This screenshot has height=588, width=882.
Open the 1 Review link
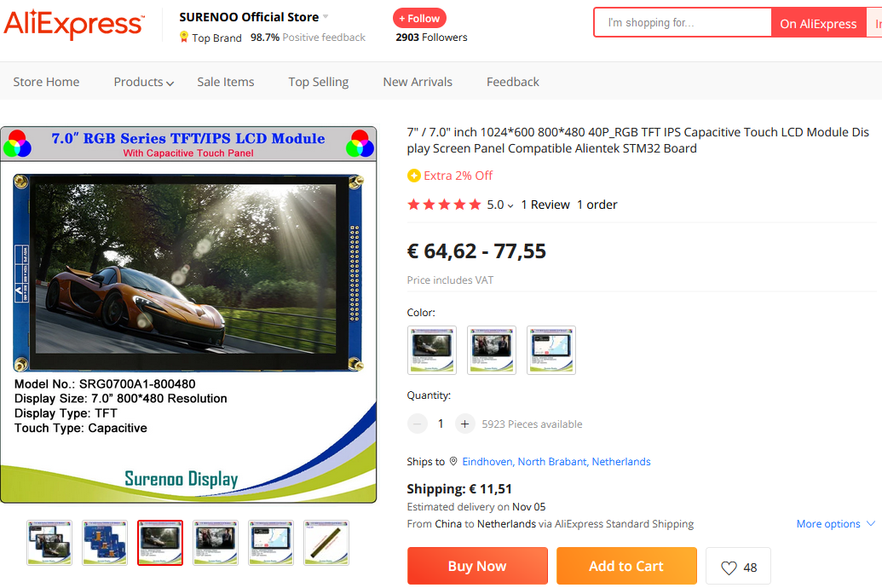coord(545,205)
